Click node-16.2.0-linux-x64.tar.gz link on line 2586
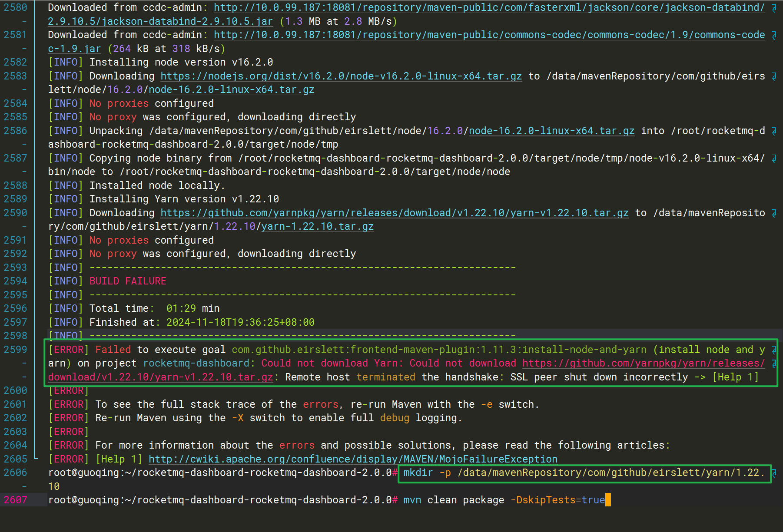This screenshot has height=532, width=783. click(x=552, y=131)
